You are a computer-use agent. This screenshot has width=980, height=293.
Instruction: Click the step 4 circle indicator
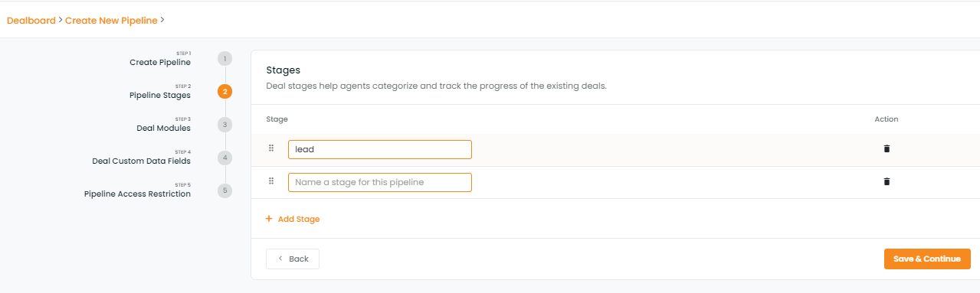click(x=225, y=158)
